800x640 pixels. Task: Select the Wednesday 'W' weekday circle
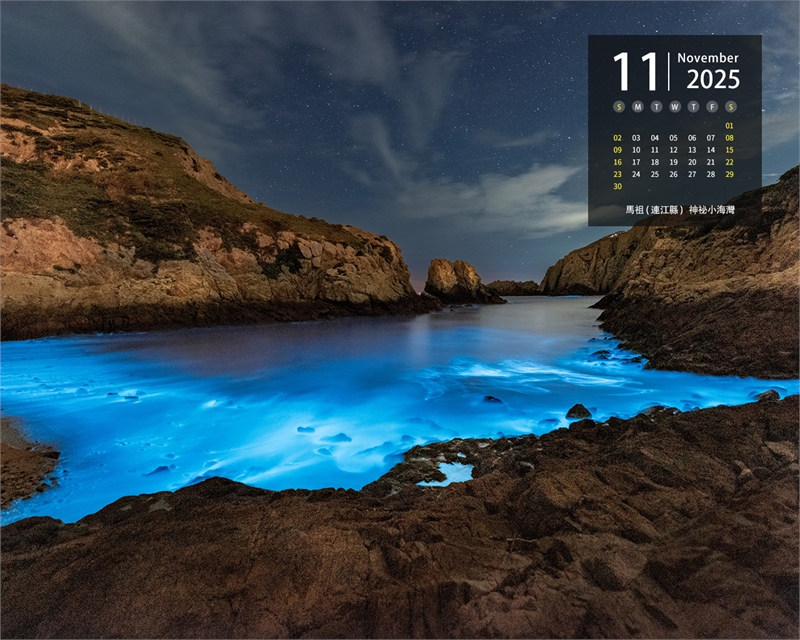pyautogui.click(x=674, y=107)
